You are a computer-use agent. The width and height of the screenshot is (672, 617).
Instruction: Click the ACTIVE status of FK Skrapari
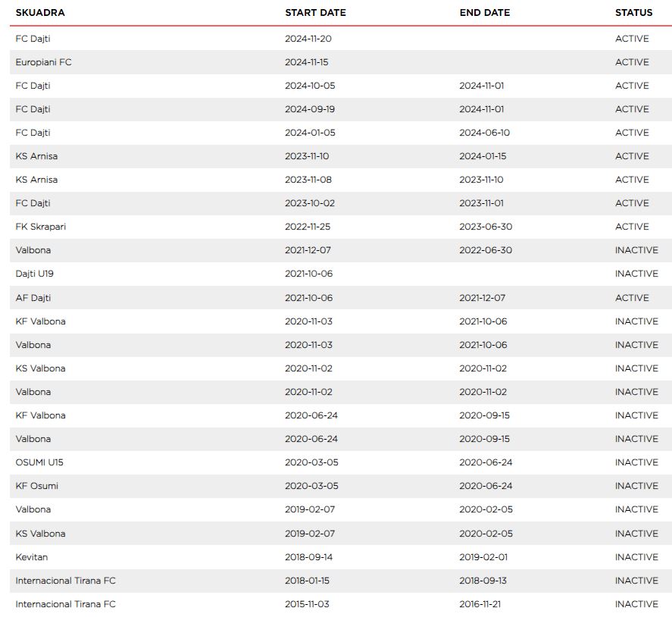632,227
